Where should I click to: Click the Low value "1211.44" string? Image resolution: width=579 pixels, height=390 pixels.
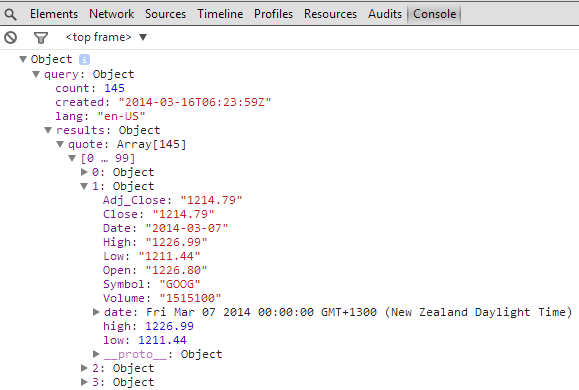point(169,256)
